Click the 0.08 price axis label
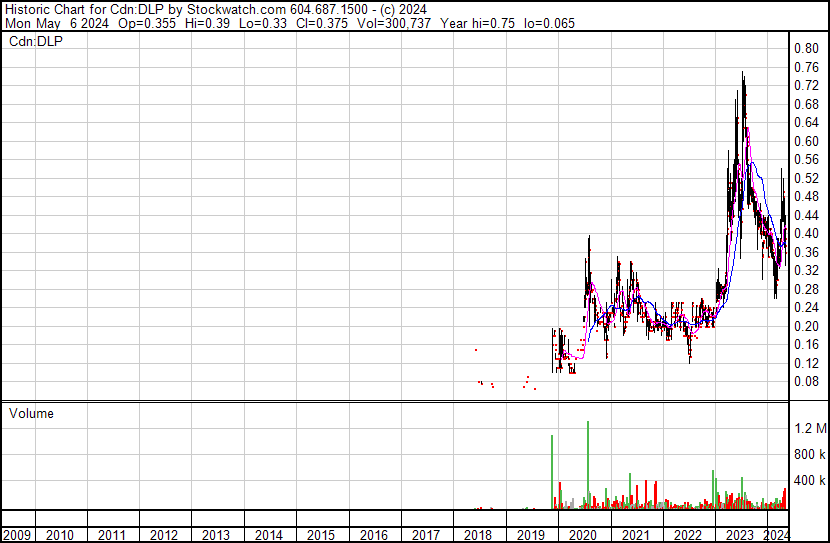The height and width of the screenshot is (543, 830). pos(806,382)
